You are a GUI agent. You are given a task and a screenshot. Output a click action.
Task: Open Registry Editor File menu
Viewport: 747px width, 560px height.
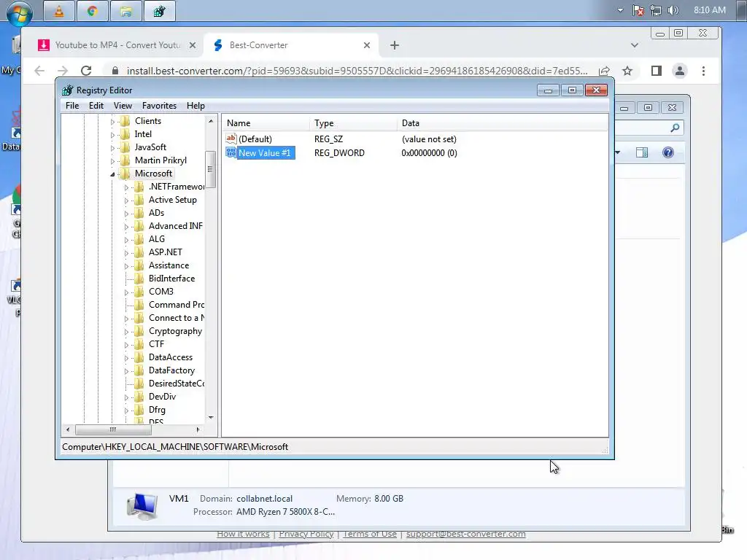72,106
